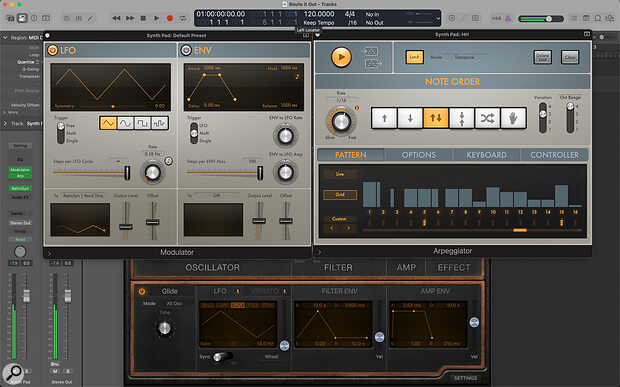Click the tempo value 120.0000

[x=319, y=14]
